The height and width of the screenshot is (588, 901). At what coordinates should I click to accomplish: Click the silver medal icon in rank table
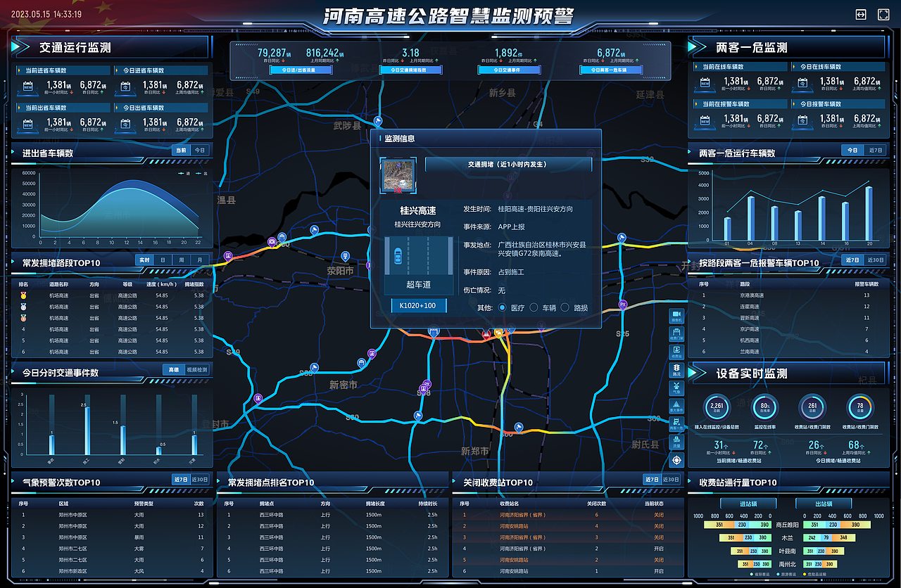pyautogui.click(x=24, y=307)
